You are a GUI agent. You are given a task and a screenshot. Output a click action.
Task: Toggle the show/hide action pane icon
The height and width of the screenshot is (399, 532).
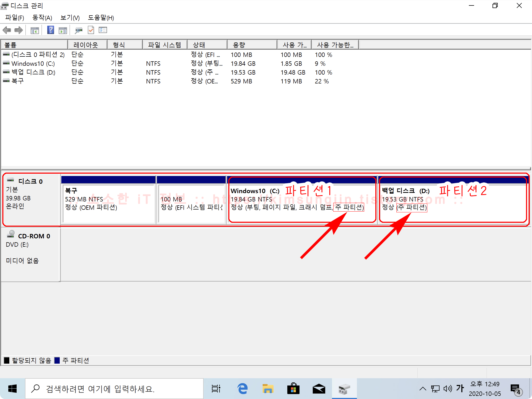click(63, 30)
